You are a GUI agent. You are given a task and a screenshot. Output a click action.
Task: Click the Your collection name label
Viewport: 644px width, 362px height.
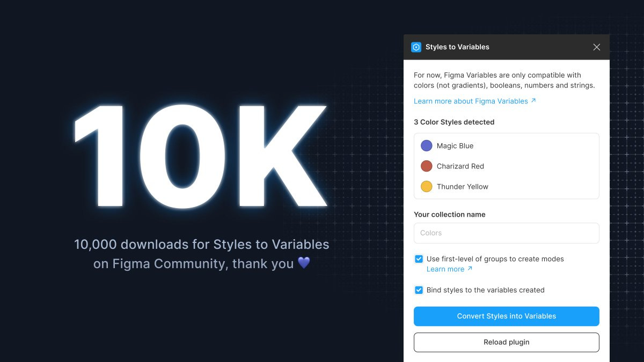(x=450, y=215)
